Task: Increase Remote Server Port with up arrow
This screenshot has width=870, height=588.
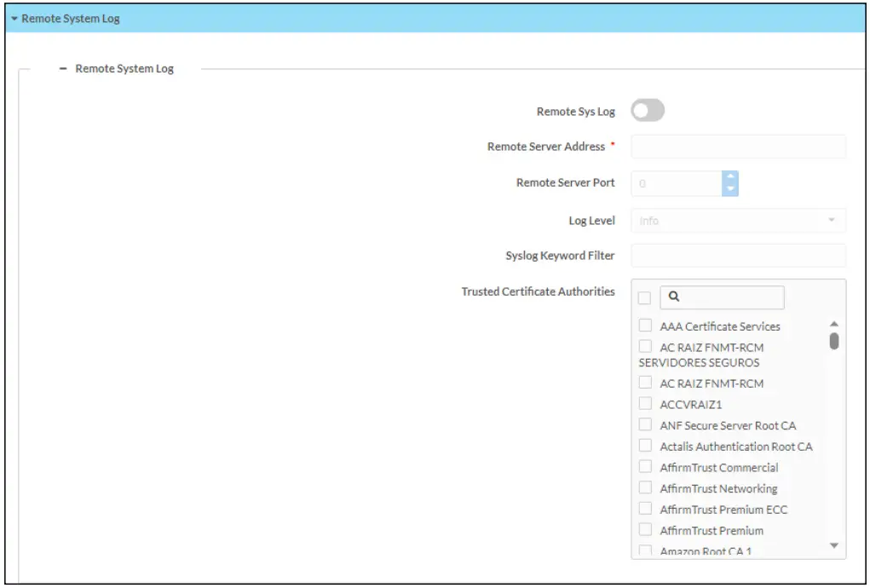Action: tap(730, 177)
